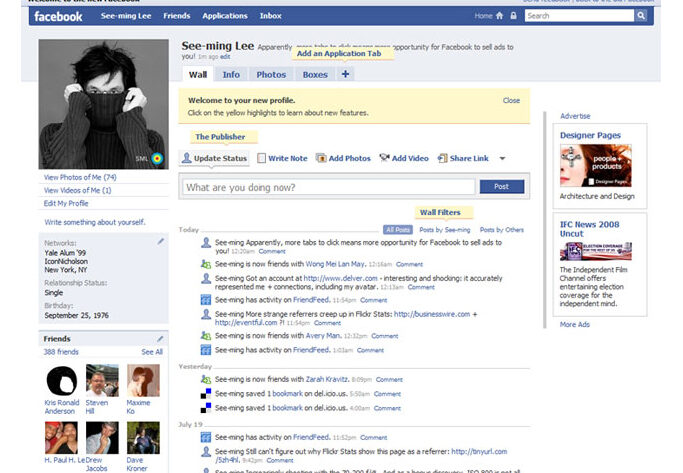Select Update Status in the publisher

point(214,158)
